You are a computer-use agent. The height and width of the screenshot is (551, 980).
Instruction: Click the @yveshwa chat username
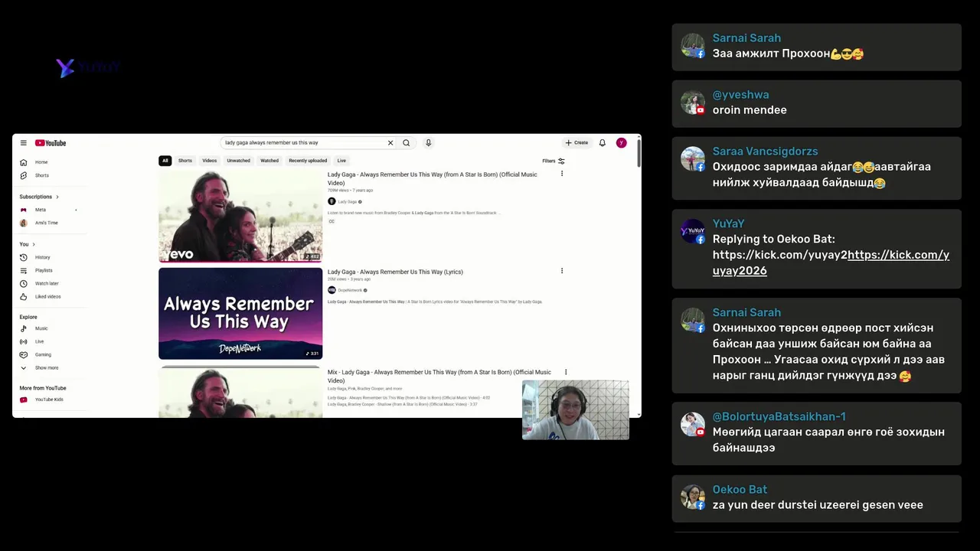[740, 95]
